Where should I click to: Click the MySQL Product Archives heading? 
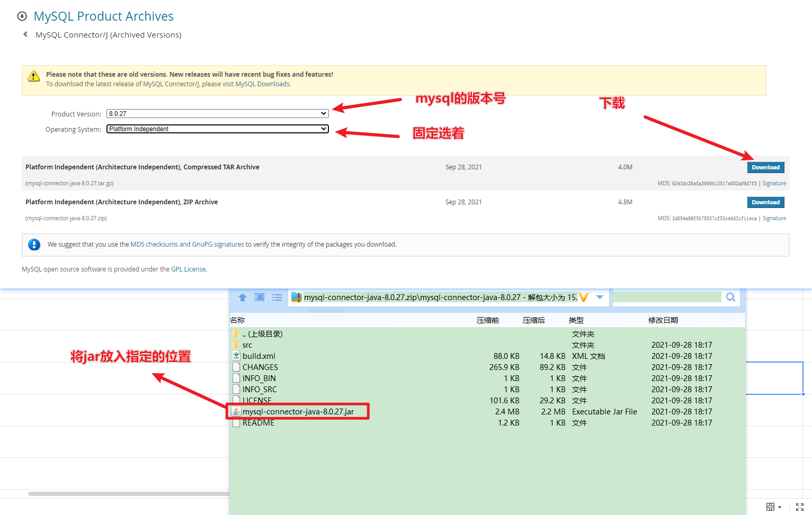pyautogui.click(x=104, y=16)
